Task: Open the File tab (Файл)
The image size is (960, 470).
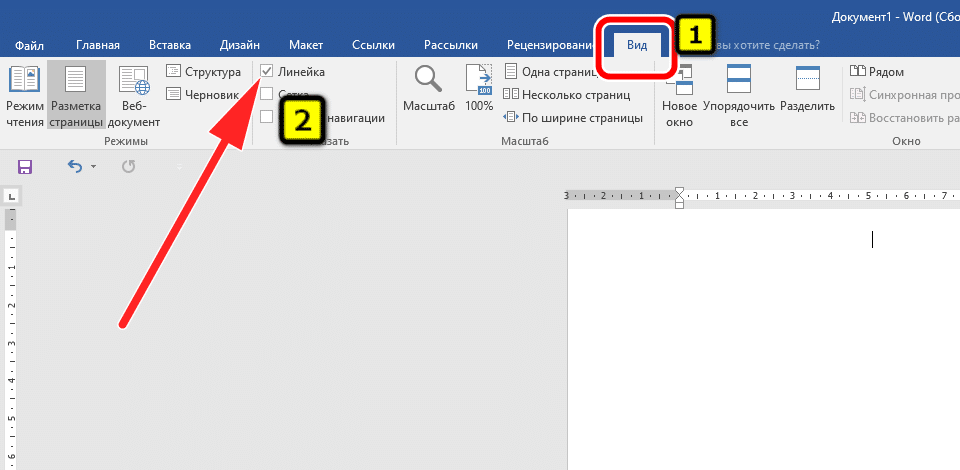Action: pyautogui.click(x=29, y=45)
